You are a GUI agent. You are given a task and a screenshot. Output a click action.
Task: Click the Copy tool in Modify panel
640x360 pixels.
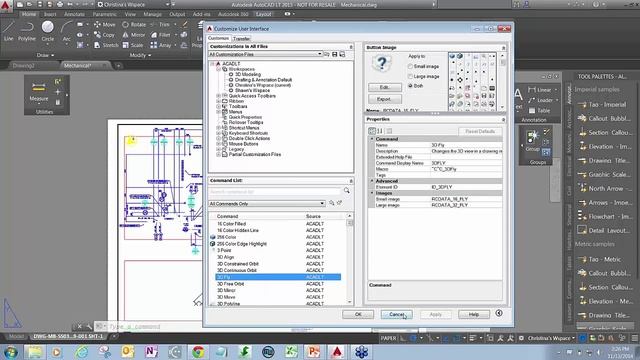104,35
